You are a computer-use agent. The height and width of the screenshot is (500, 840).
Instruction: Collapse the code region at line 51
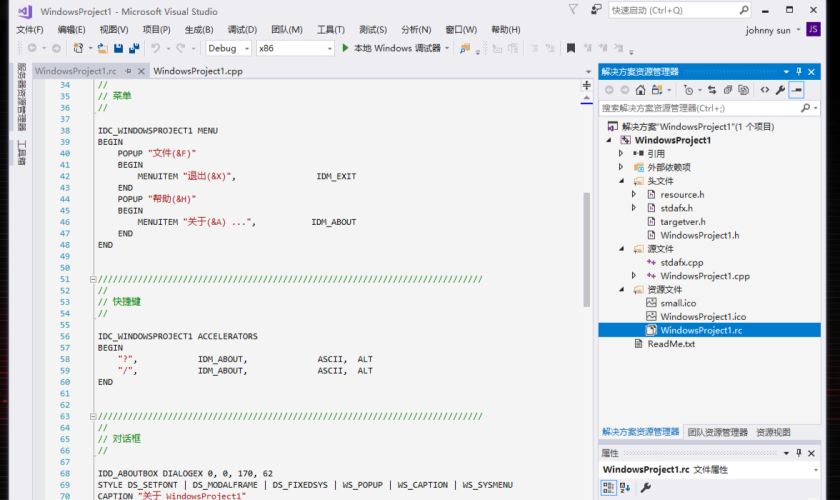coord(93,279)
